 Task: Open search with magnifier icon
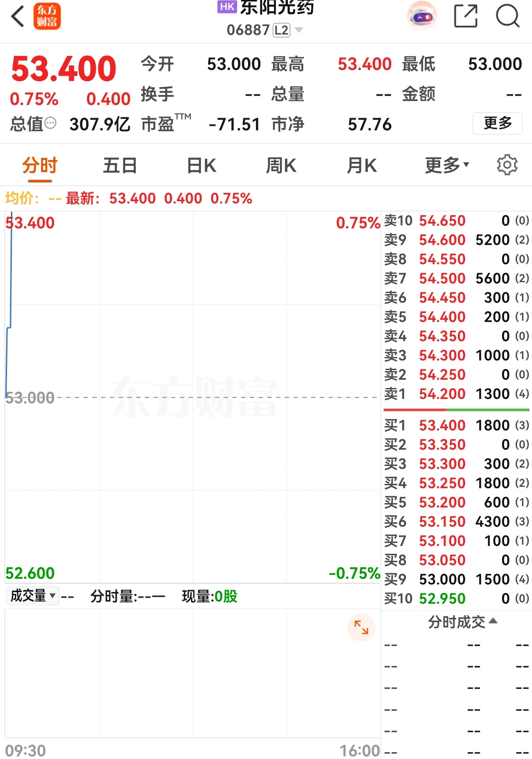[x=507, y=16]
